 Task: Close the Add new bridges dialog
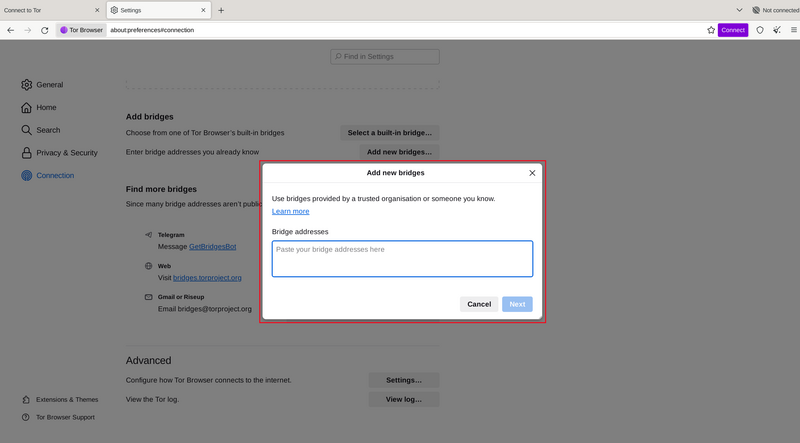(532, 173)
